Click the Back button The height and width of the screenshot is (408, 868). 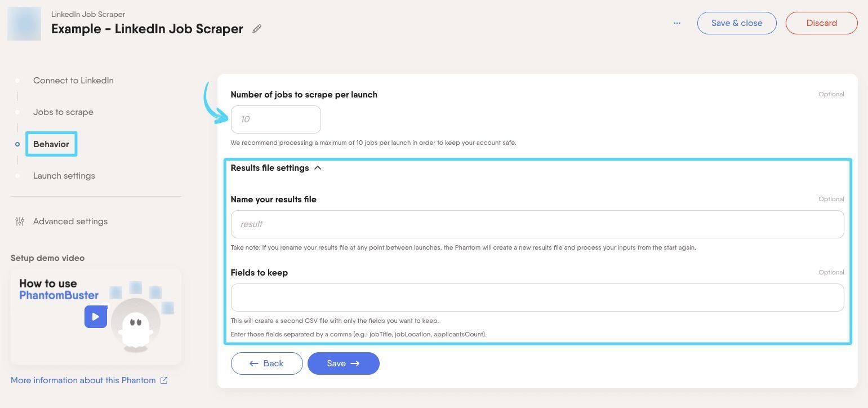pos(267,363)
